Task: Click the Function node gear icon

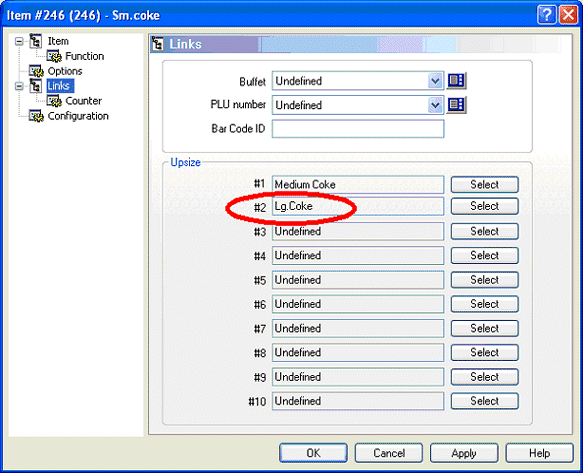Action: 54,56
